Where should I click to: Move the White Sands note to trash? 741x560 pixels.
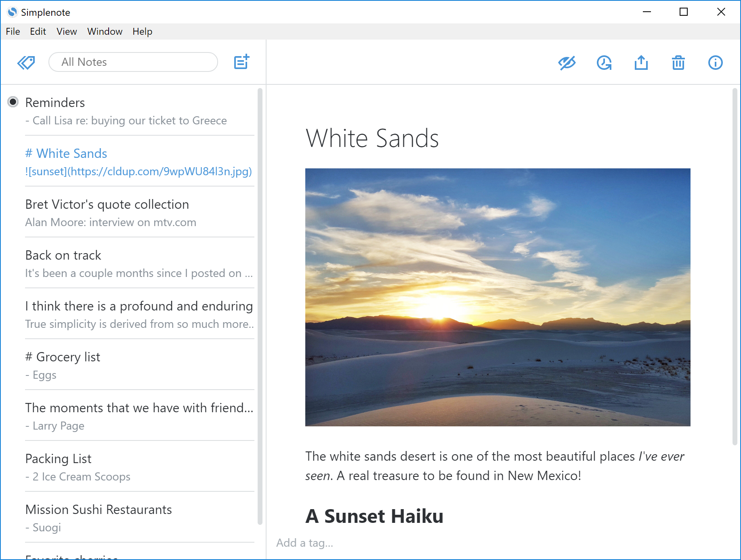click(x=678, y=63)
